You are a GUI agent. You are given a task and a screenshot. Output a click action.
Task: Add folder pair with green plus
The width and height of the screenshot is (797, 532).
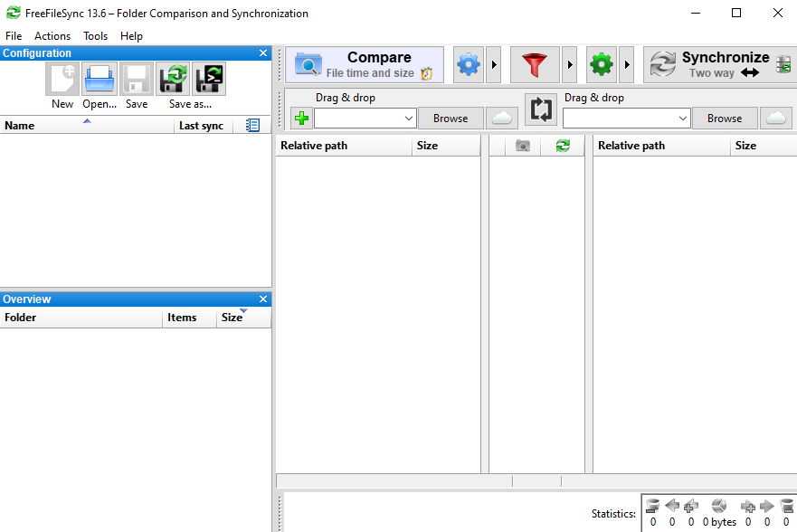(x=301, y=118)
